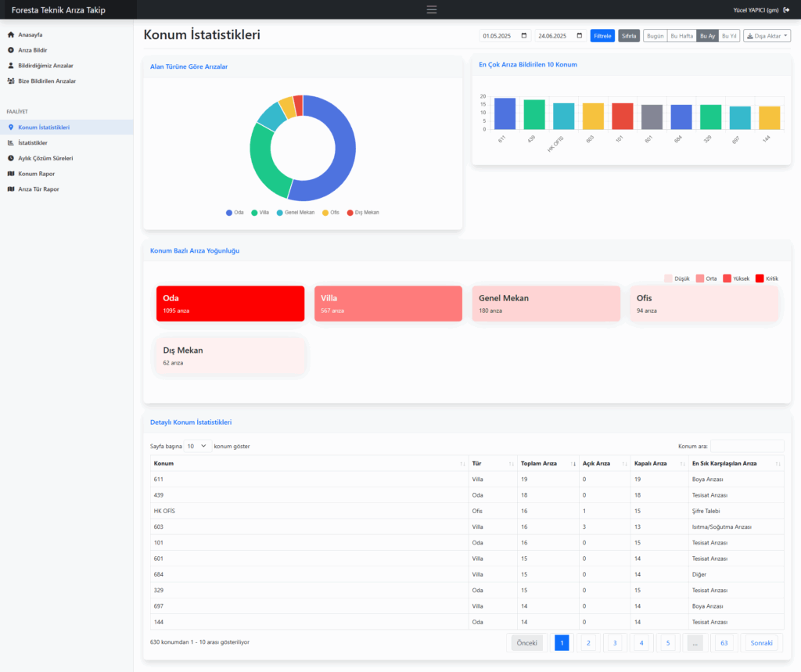
Task: Click the Villa 567 arıza card
Action: click(x=388, y=304)
